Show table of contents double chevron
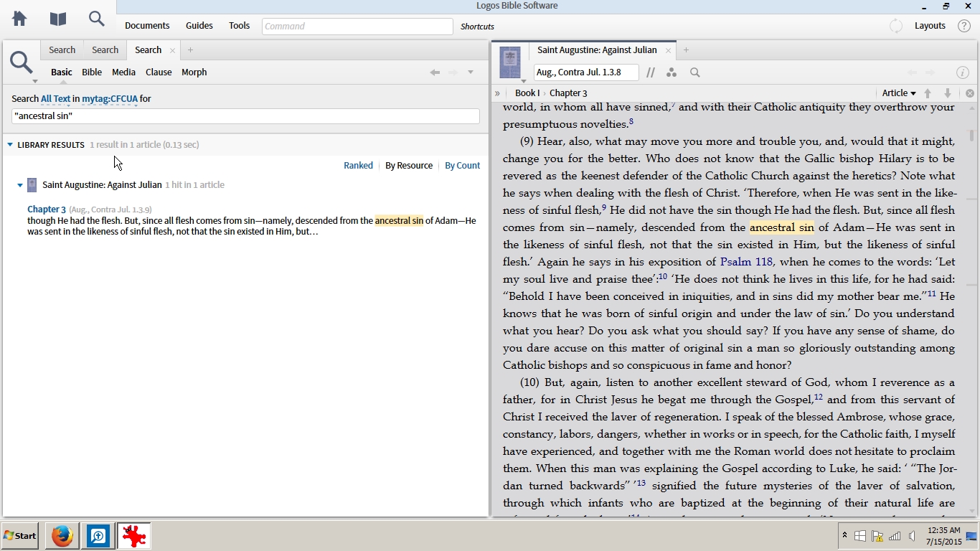This screenshot has height=551, width=980. pos(497,93)
